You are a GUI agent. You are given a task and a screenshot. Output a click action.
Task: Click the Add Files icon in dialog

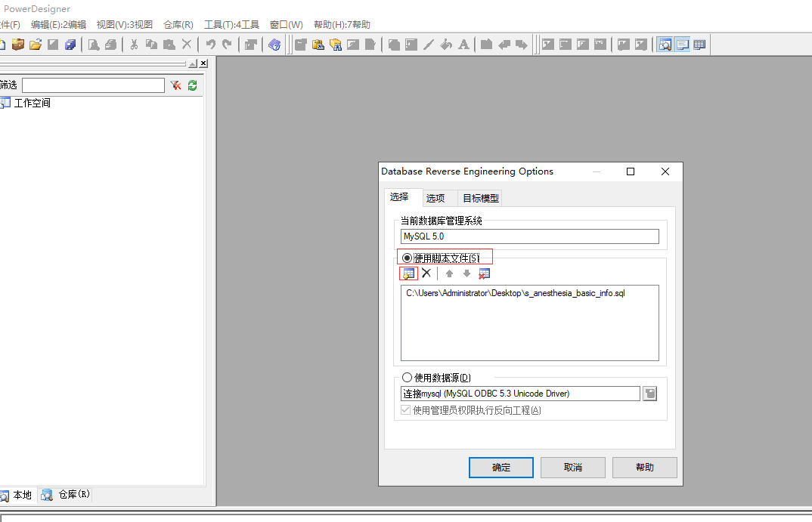pos(408,273)
